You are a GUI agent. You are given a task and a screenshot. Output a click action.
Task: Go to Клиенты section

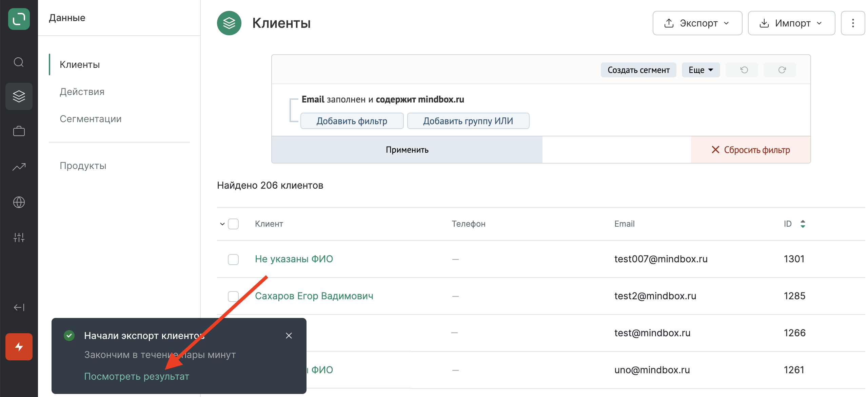[x=80, y=64]
